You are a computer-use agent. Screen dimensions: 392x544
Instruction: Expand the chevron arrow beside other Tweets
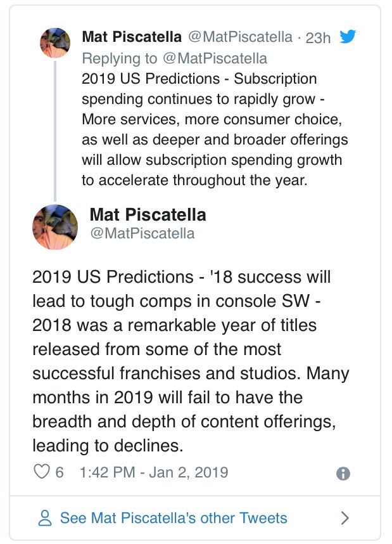pos(345,518)
